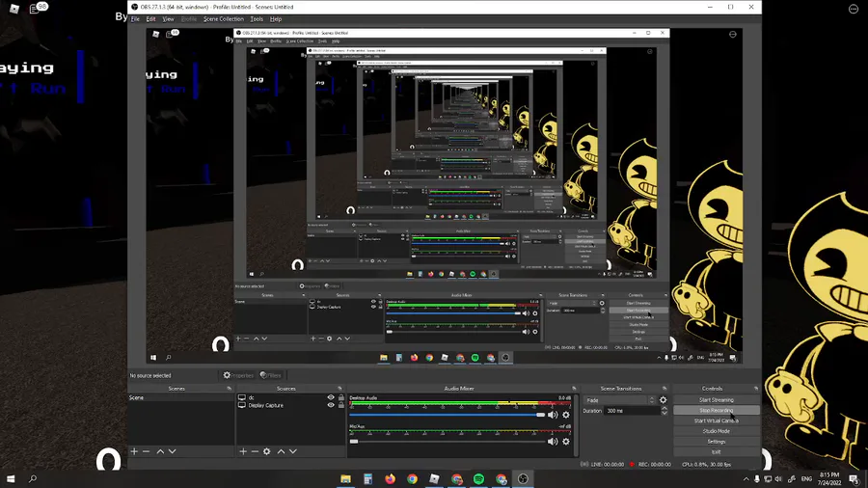
Task: Open Mic/Aux audio settings gear
Action: click(x=566, y=442)
